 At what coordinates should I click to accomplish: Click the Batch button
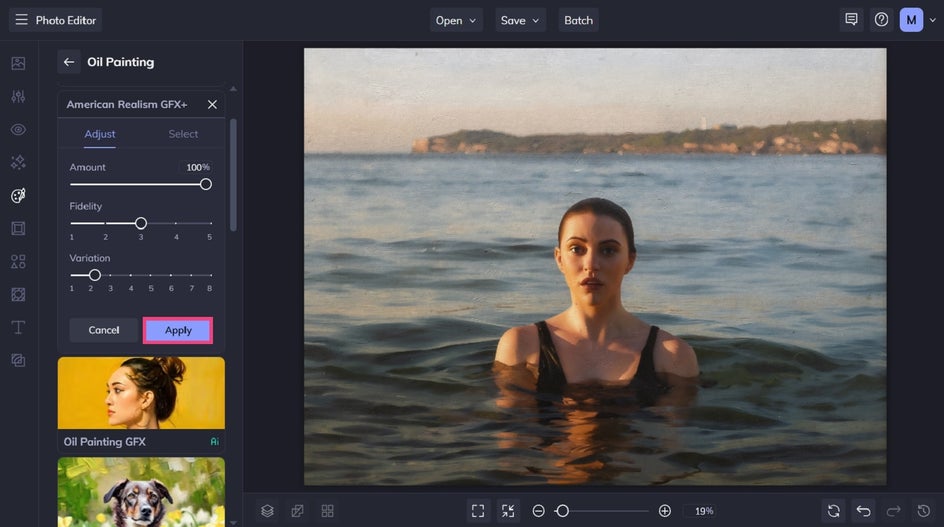579,20
